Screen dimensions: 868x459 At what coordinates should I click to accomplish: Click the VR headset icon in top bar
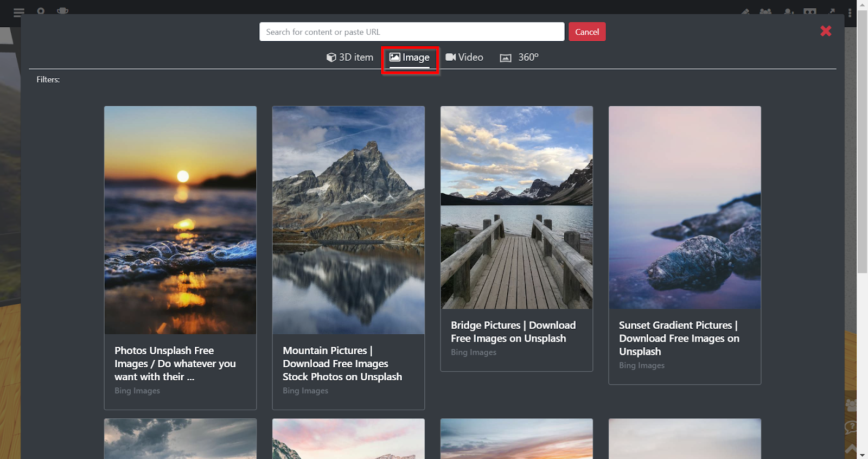click(810, 11)
